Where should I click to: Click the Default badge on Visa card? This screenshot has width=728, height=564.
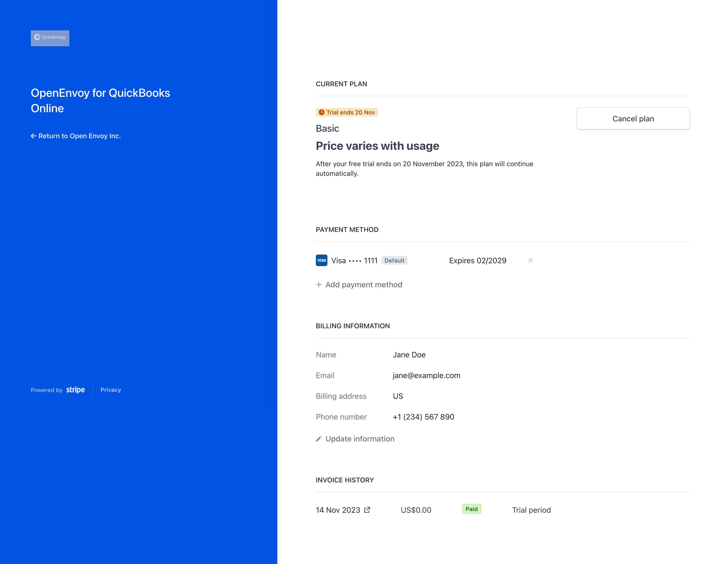[x=394, y=261]
